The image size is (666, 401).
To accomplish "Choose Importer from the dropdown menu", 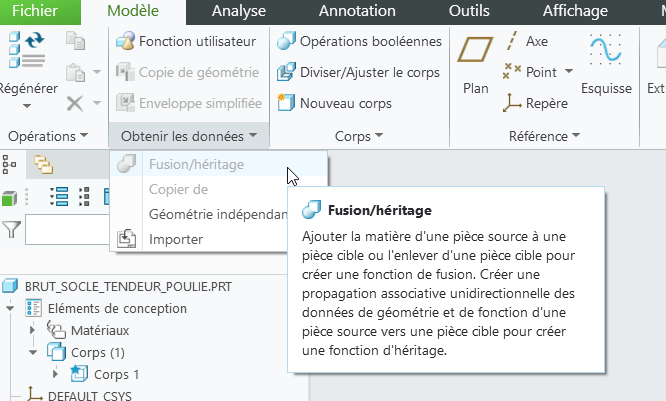I will [x=176, y=239].
